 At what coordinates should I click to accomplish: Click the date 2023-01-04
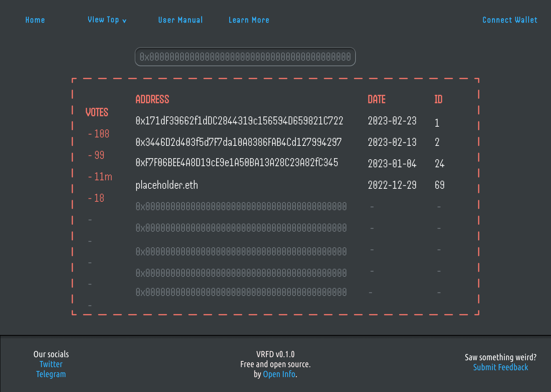click(392, 163)
